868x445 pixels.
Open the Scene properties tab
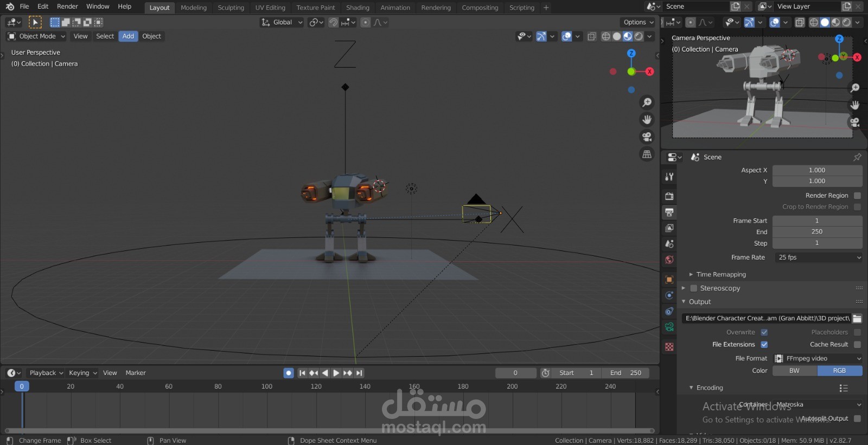(x=669, y=244)
